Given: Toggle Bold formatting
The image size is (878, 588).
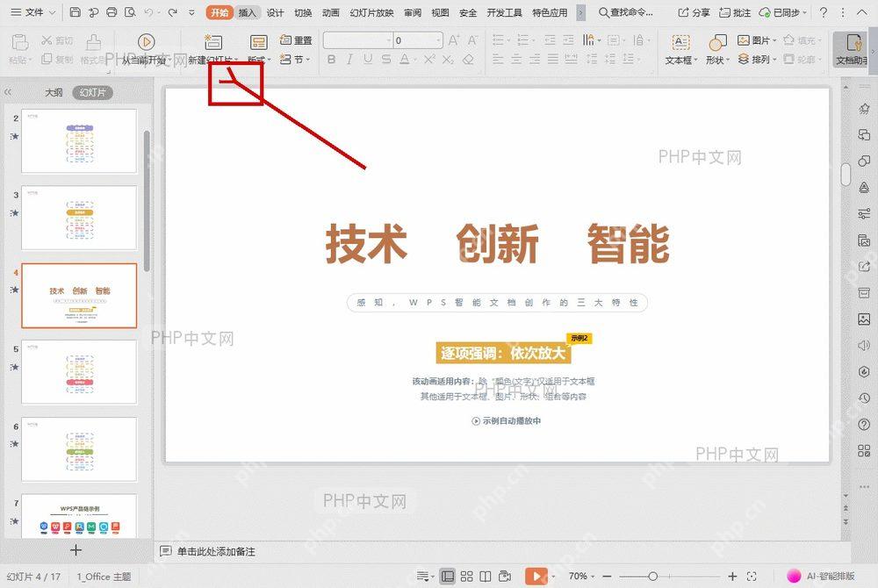Looking at the screenshot, I should point(332,59).
